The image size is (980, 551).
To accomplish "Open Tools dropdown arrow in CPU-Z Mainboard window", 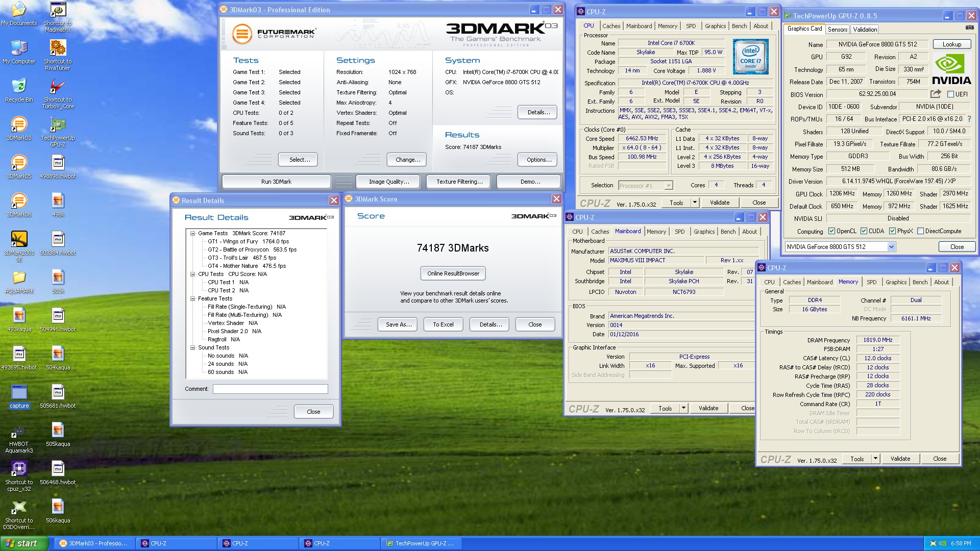I will [683, 408].
